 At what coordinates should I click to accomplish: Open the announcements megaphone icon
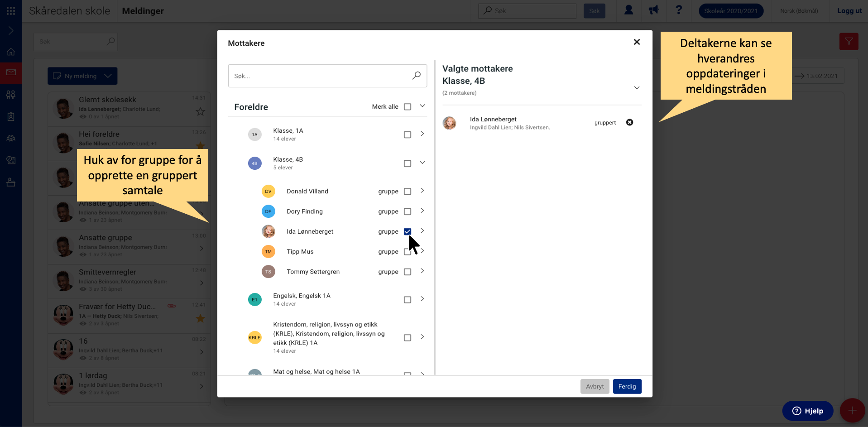[653, 10]
